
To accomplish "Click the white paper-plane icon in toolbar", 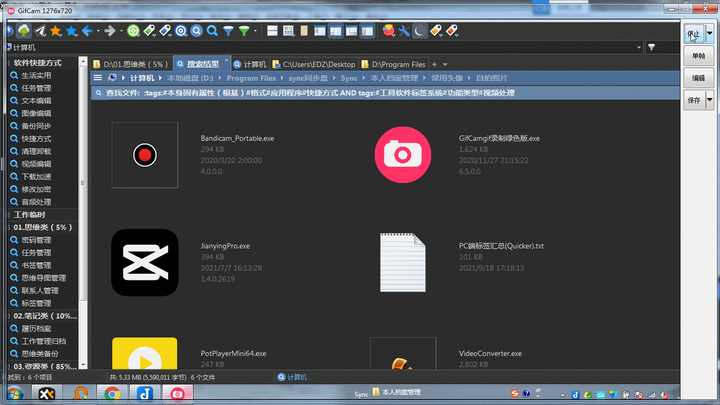I will [x=40, y=31].
